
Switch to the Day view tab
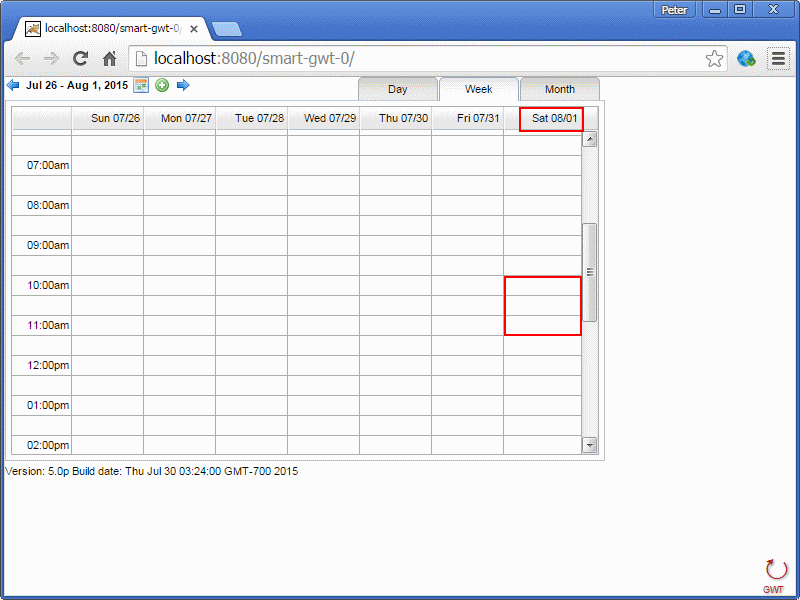[398, 89]
